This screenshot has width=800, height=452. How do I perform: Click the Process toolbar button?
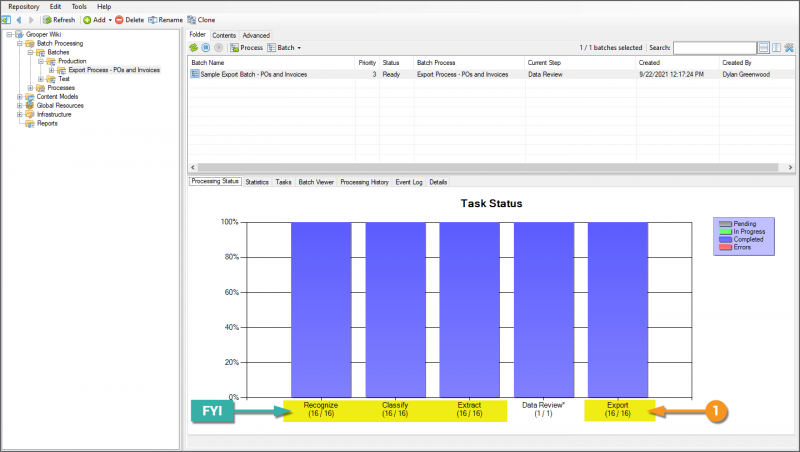[246, 47]
